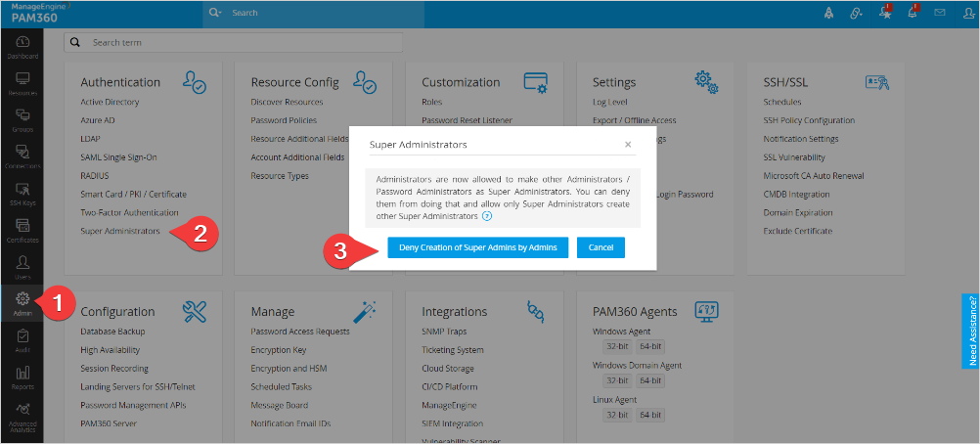Viewport: 980px width, 444px height.
Task: Open the header search scope dropdown
Action: [x=217, y=13]
